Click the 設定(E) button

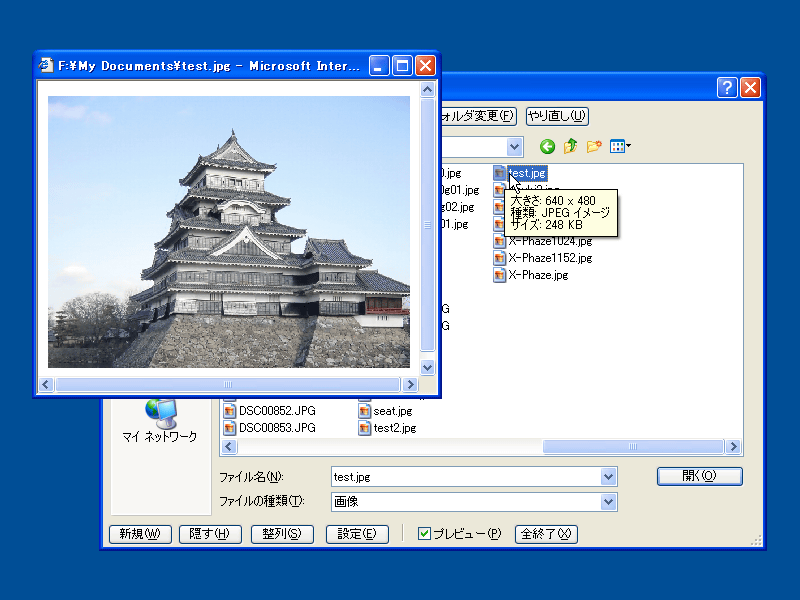pos(357,534)
